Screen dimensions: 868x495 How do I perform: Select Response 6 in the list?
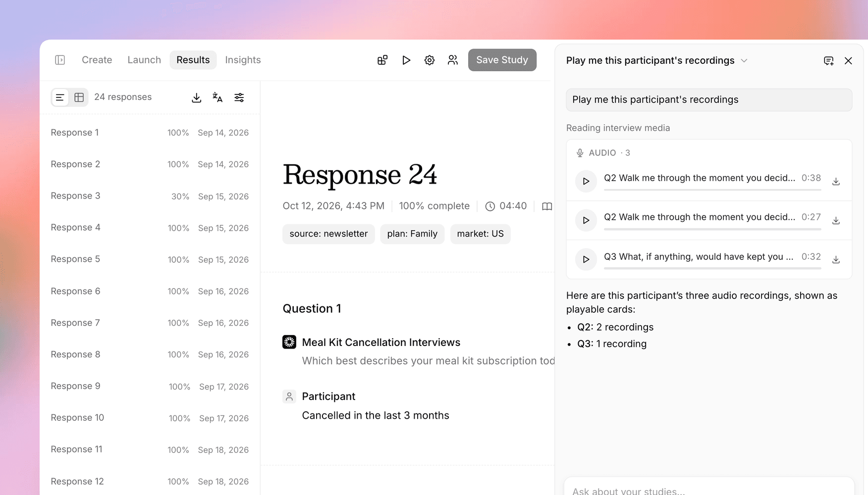coord(150,291)
